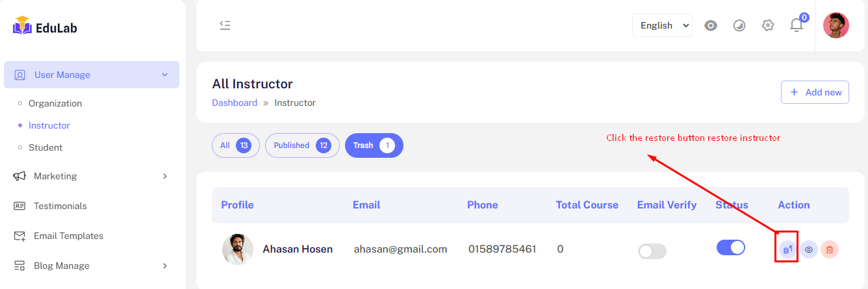Switch to the Published tab
The height and width of the screenshot is (289, 868).
tap(302, 145)
